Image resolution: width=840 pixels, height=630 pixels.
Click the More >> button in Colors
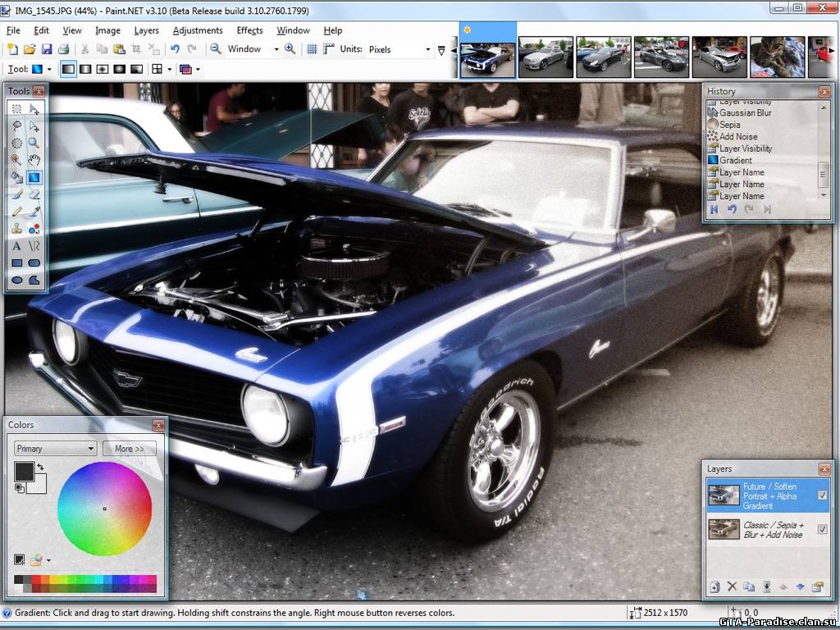pos(129,449)
